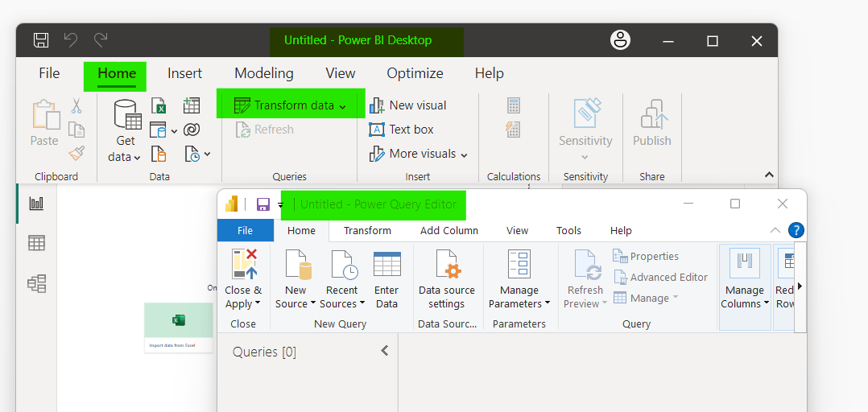Open Table view from left sidebar
Viewport: 868px width, 412px height.
36,243
